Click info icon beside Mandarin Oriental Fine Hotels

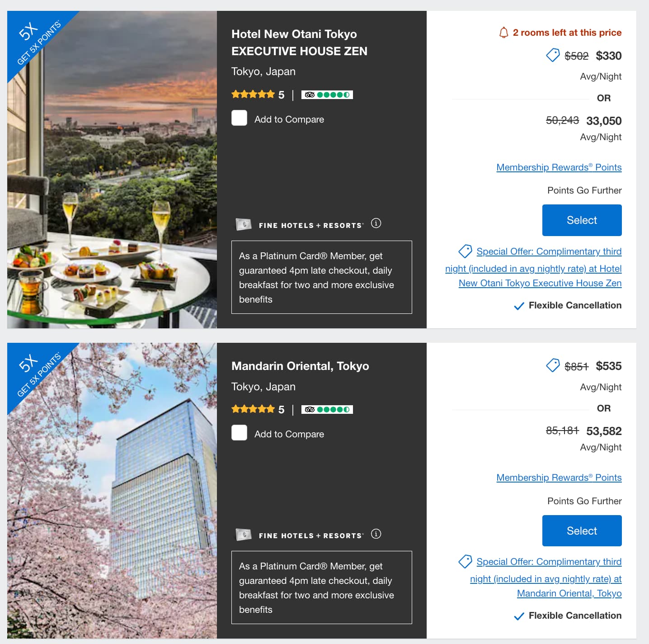click(x=376, y=534)
